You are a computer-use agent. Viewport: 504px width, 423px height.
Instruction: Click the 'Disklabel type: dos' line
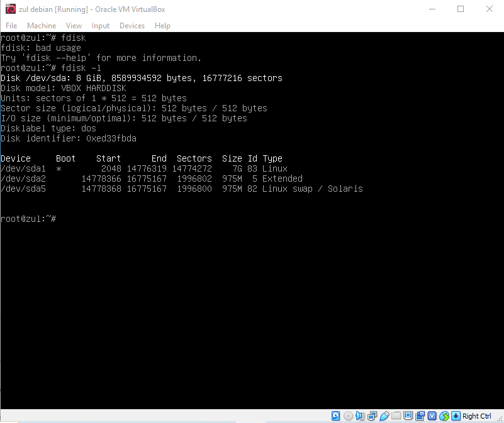pyautogui.click(x=48, y=128)
